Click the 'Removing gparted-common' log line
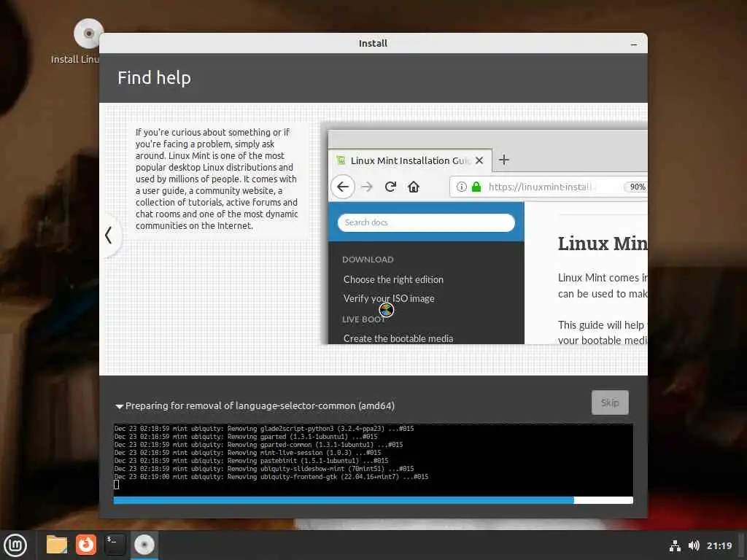 point(259,445)
